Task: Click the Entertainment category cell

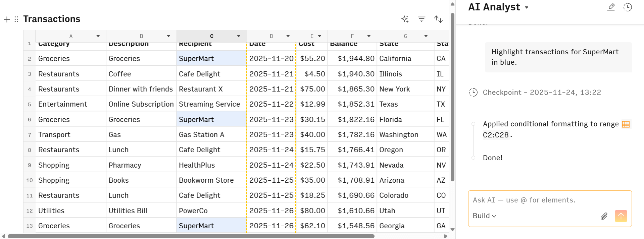Action: click(x=70, y=104)
